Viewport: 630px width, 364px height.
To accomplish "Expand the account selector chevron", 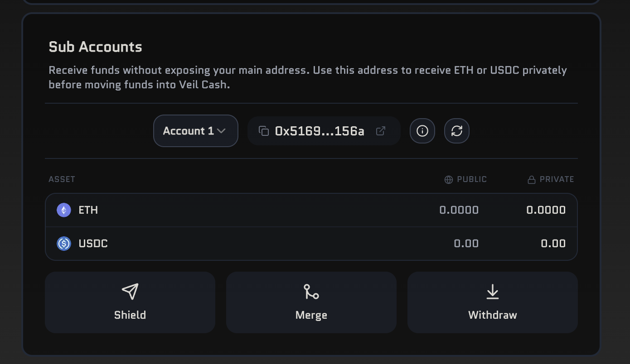I will coord(222,130).
